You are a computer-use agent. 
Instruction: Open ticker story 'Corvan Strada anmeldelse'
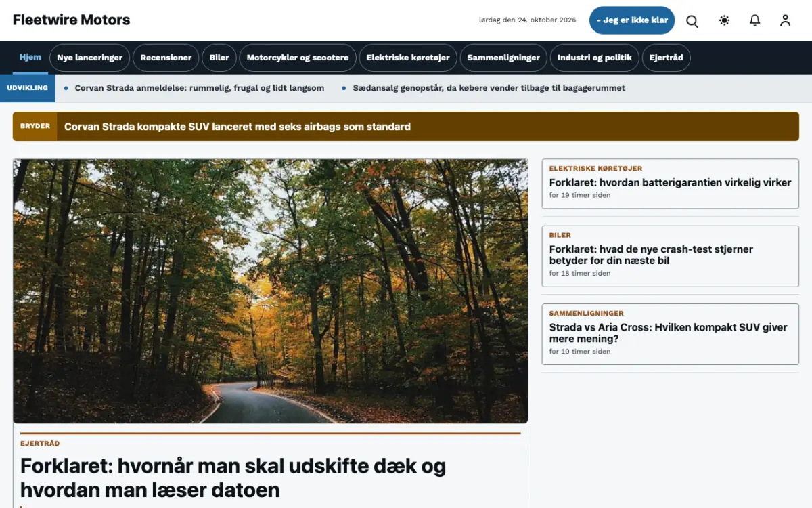(200, 88)
